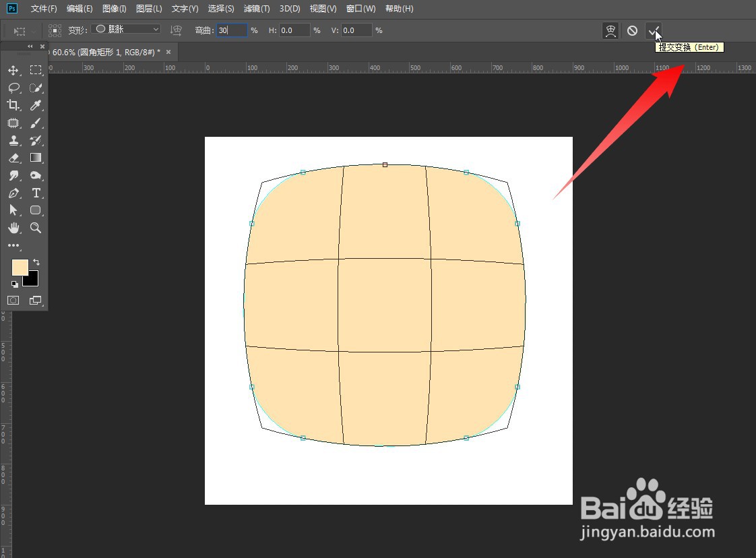Open the Layer menu
The image size is (756, 558).
click(149, 9)
